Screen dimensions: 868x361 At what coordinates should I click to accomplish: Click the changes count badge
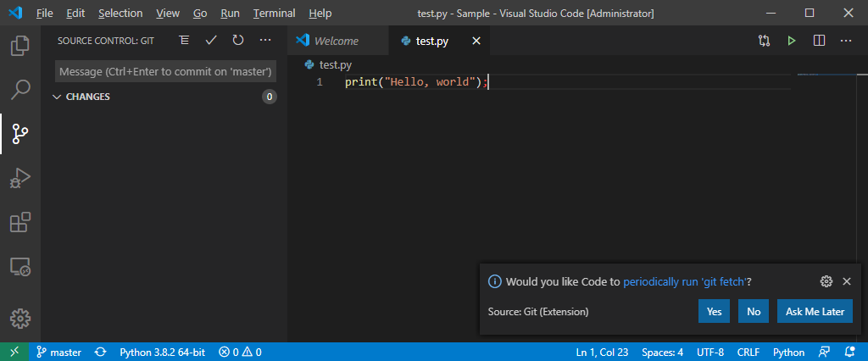click(269, 97)
